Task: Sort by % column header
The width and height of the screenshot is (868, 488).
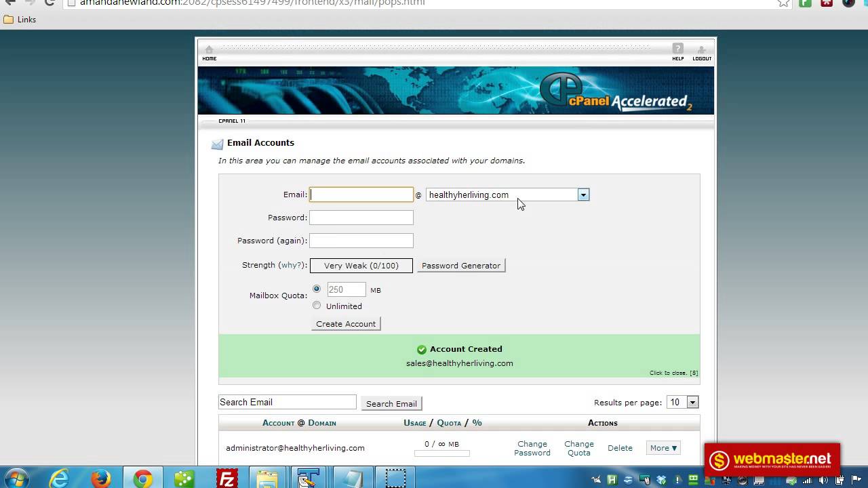Action: point(477,423)
